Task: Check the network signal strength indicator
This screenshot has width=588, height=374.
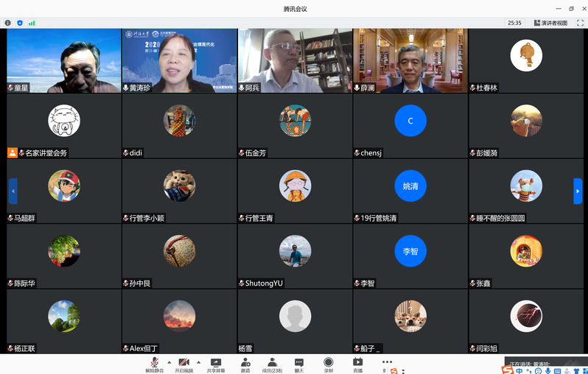Action: pyautogui.click(x=32, y=23)
